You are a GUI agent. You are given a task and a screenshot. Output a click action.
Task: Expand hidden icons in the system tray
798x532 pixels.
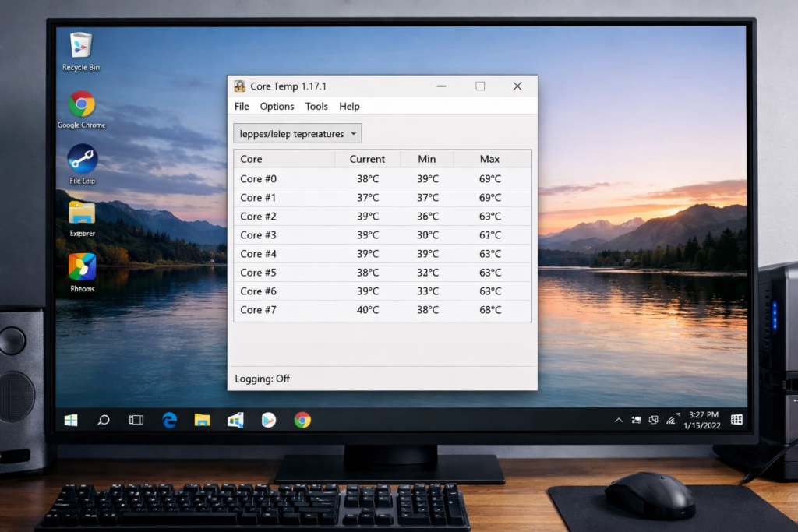pyautogui.click(x=619, y=420)
